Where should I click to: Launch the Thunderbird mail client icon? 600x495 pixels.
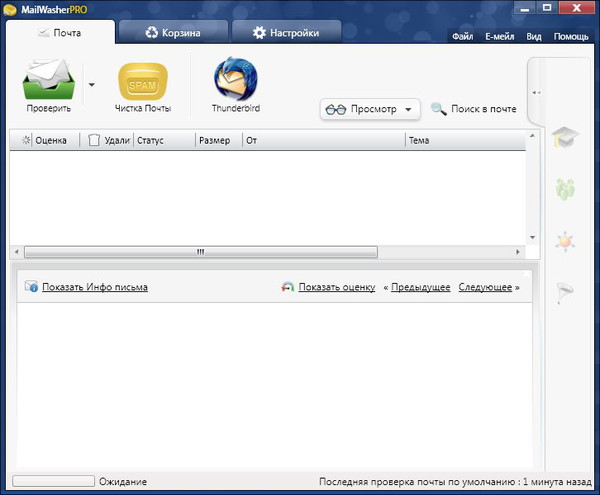coord(235,79)
